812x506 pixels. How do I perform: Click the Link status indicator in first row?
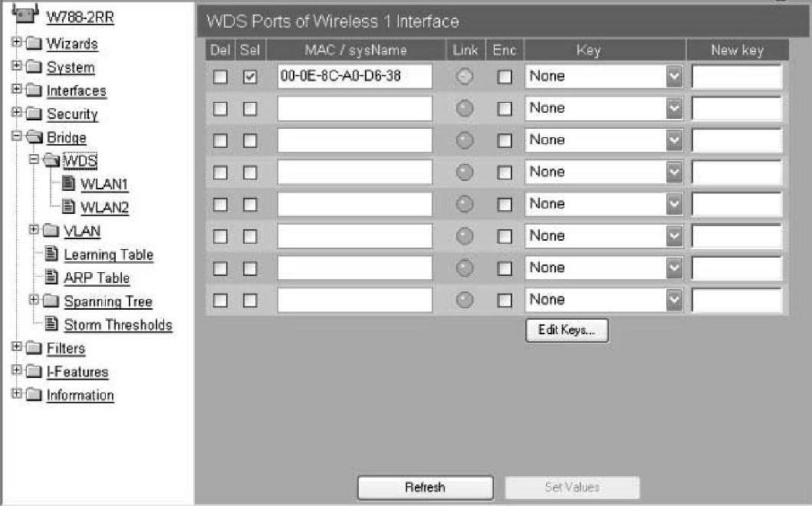coord(465,77)
